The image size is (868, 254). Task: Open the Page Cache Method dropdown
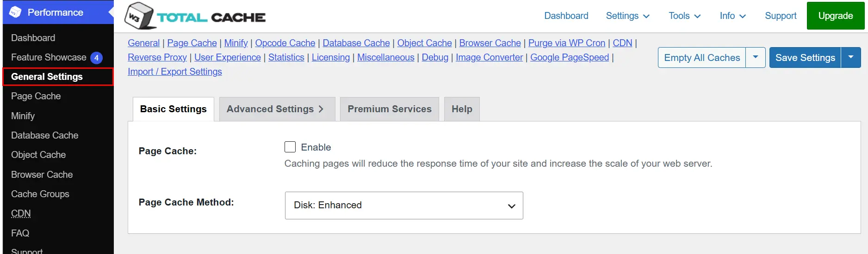404,206
